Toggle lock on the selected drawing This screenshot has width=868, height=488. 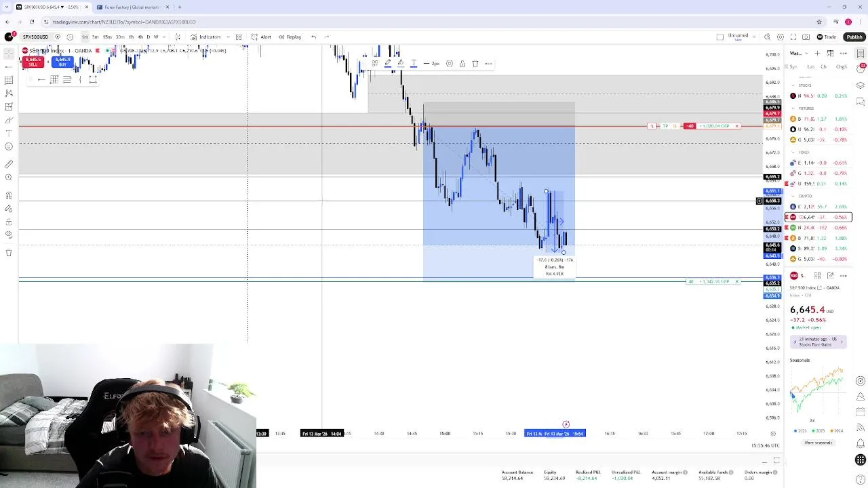[x=462, y=64]
